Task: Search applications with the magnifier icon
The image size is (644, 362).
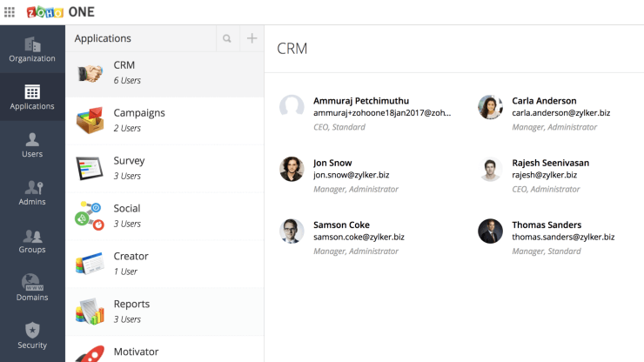Action: [227, 38]
